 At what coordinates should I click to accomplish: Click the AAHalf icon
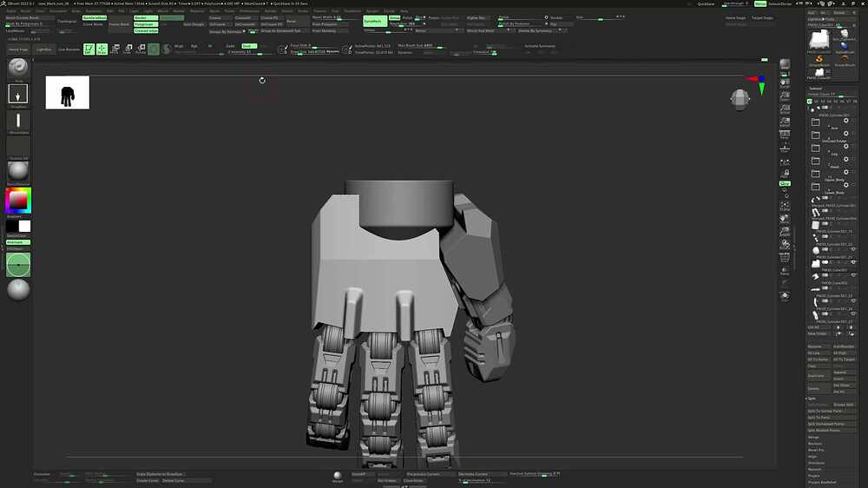coord(785,122)
